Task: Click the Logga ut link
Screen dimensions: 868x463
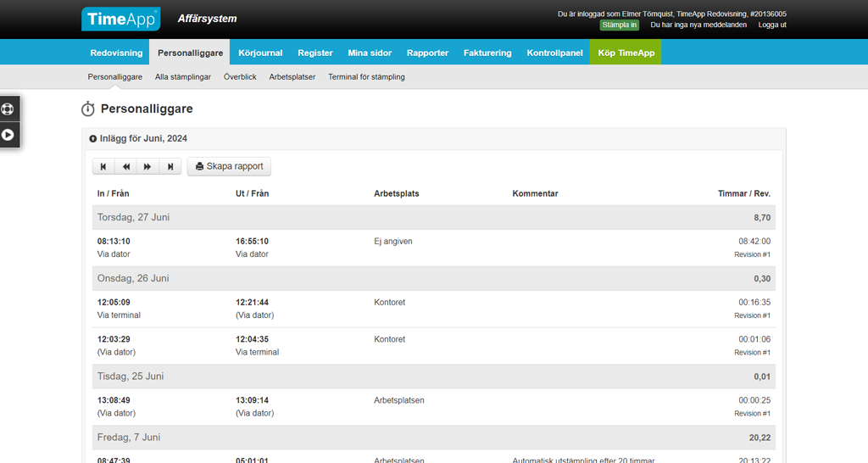Action: (x=772, y=25)
